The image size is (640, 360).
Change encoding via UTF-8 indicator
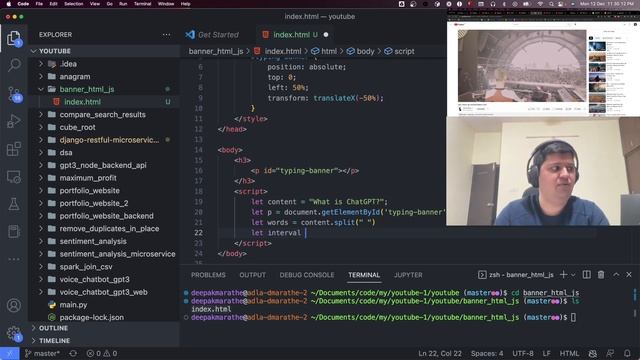pyautogui.click(x=522, y=353)
